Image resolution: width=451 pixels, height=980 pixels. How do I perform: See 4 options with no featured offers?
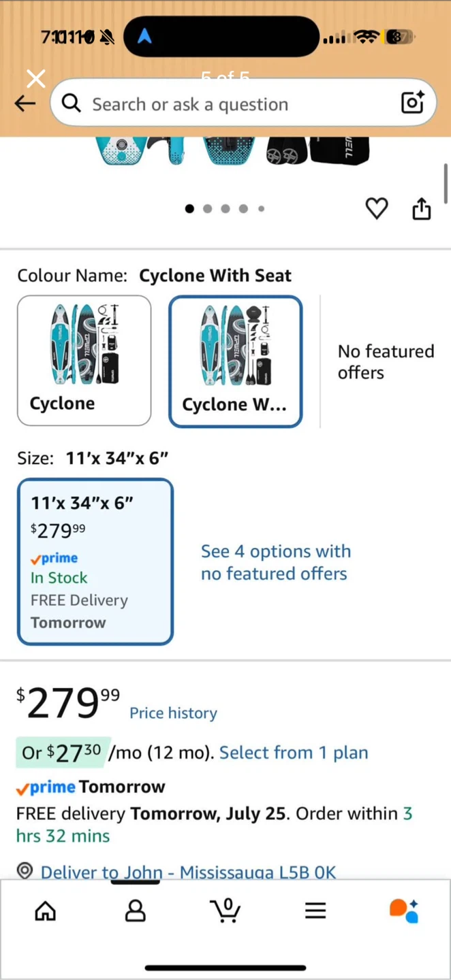tap(276, 562)
